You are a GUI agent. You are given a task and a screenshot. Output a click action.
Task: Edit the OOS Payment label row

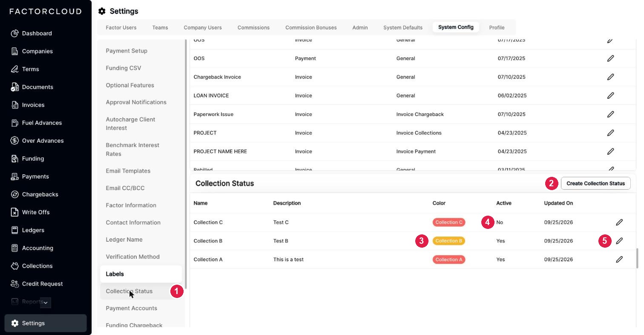click(610, 58)
